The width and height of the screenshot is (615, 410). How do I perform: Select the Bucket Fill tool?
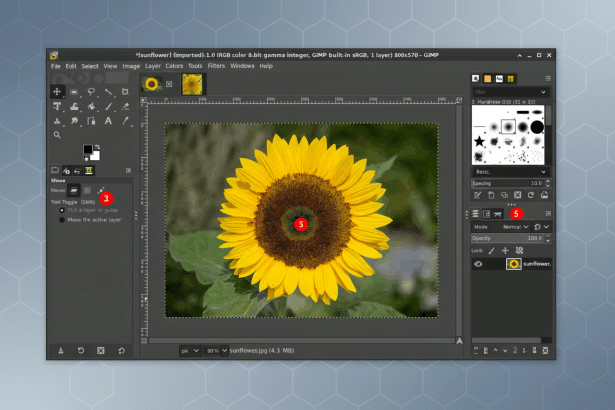tap(91, 106)
